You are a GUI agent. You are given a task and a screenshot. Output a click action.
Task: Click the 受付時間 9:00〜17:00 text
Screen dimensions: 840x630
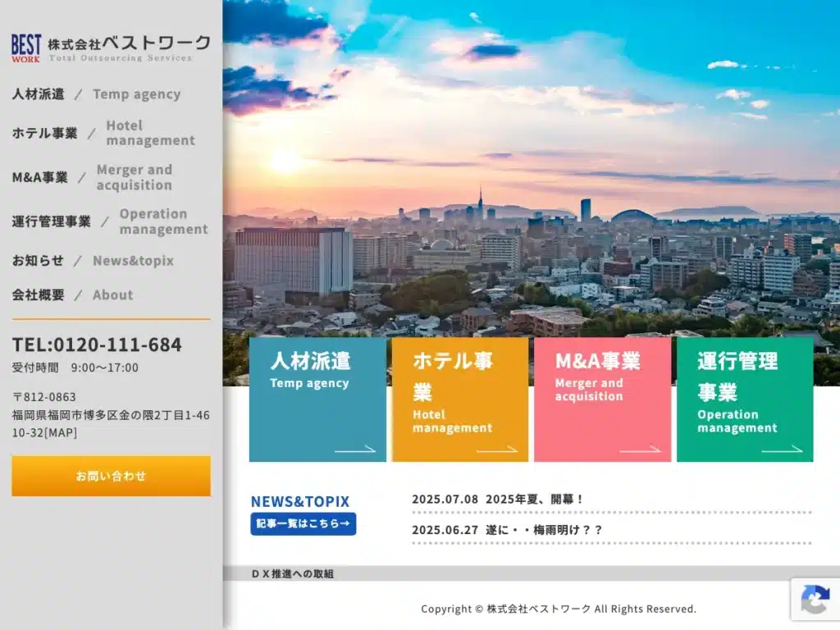click(75, 367)
